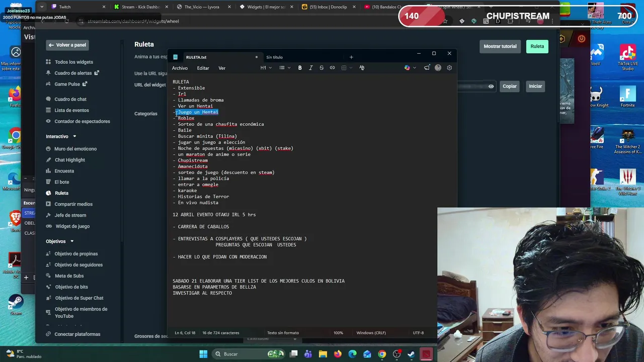Click Mostrar tutorial button
Image resolution: width=644 pixels, height=362 pixels.
click(x=500, y=46)
